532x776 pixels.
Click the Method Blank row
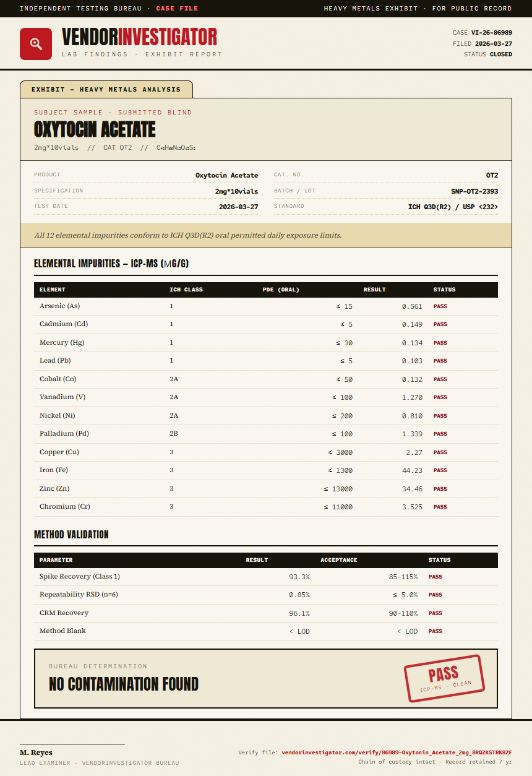(266, 631)
